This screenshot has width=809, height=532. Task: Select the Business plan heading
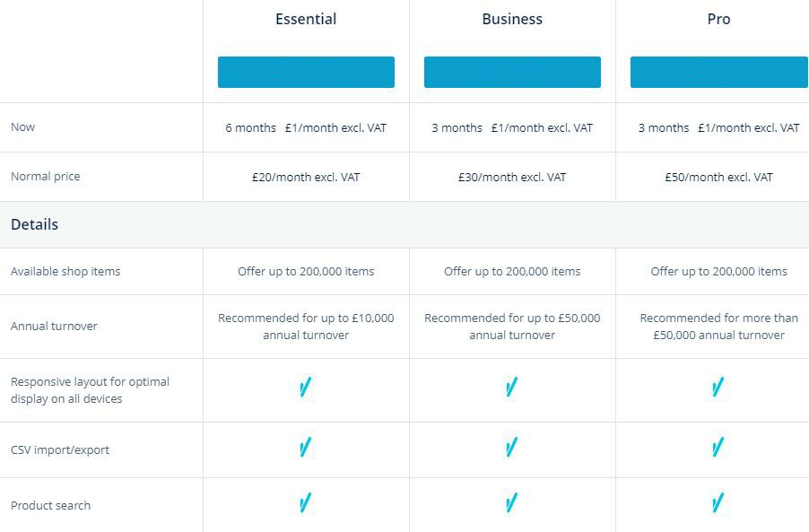tap(512, 19)
